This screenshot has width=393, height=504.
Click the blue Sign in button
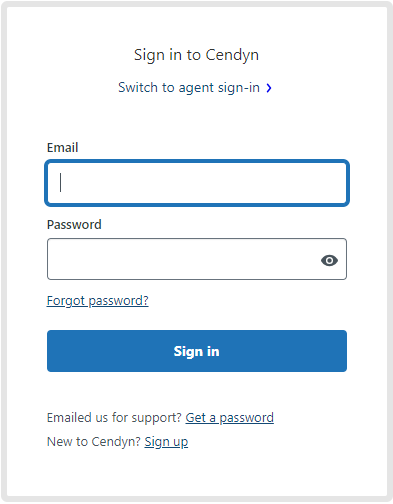coord(197,351)
